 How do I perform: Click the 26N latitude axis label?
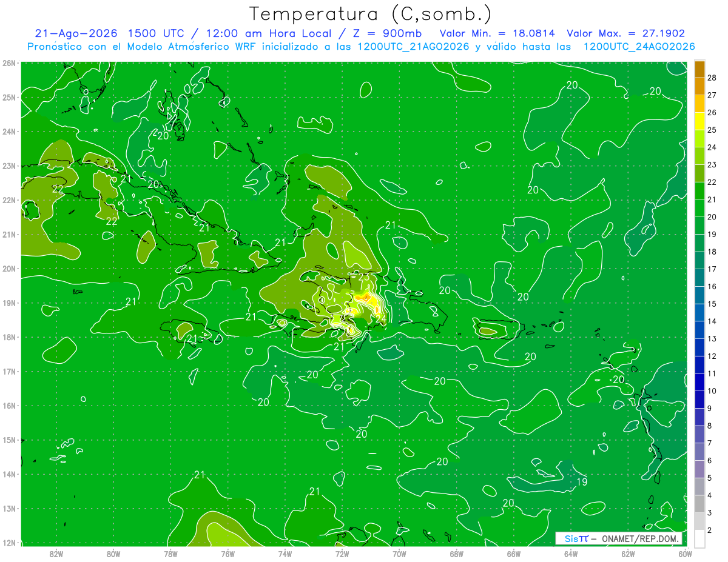tap(9, 63)
